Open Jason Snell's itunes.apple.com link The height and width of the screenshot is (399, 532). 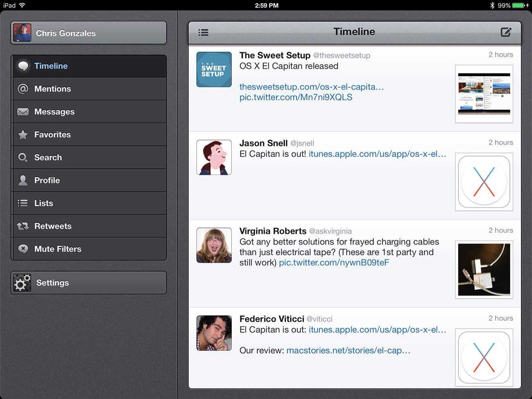(x=377, y=154)
